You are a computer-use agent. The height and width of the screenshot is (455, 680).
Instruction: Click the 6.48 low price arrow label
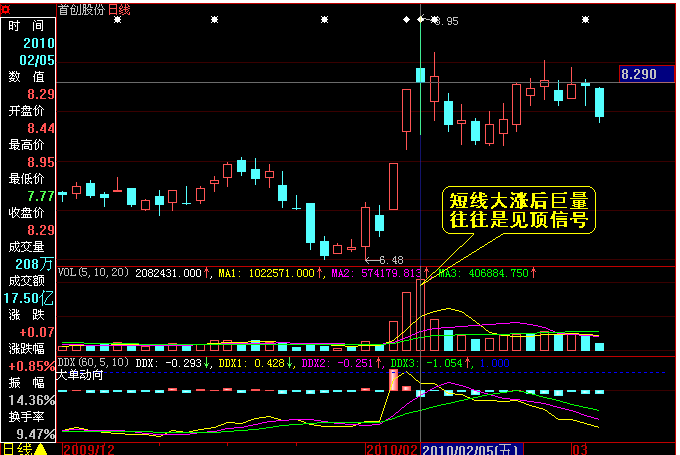pos(384,260)
